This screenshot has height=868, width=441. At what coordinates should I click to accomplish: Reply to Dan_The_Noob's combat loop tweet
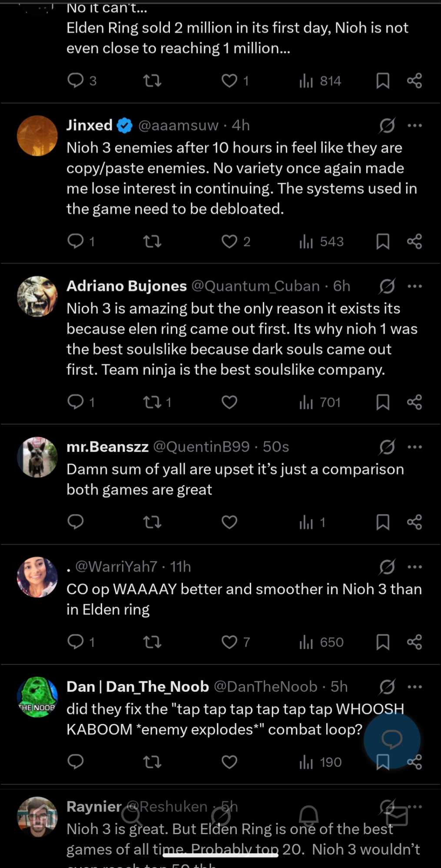tap(76, 762)
